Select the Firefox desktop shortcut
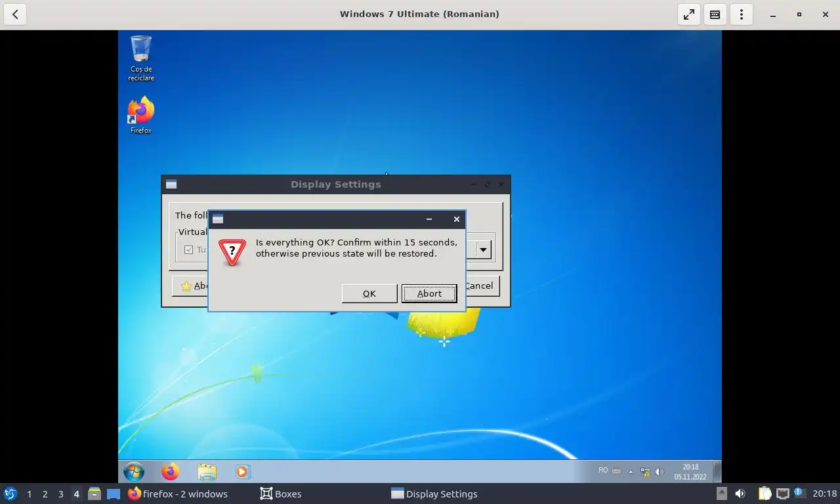 click(x=140, y=115)
